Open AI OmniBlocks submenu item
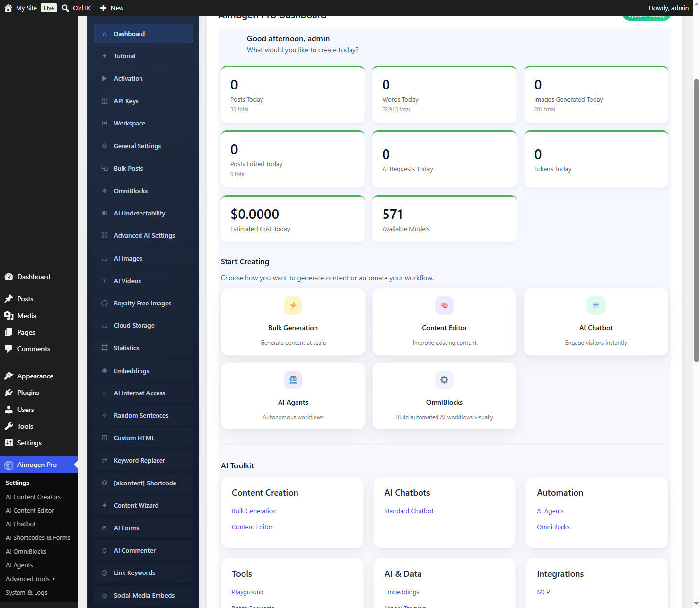This screenshot has height=608, width=700. coord(26,551)
